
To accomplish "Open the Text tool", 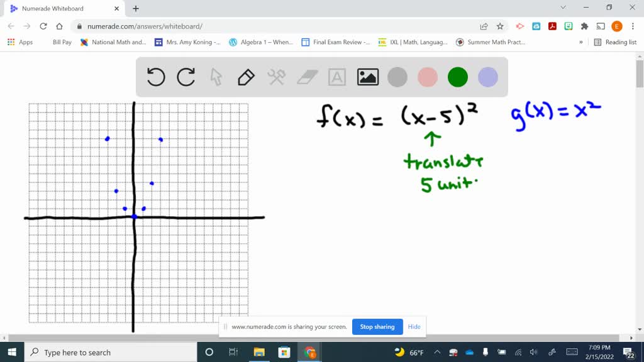I will tap(337, 77).
